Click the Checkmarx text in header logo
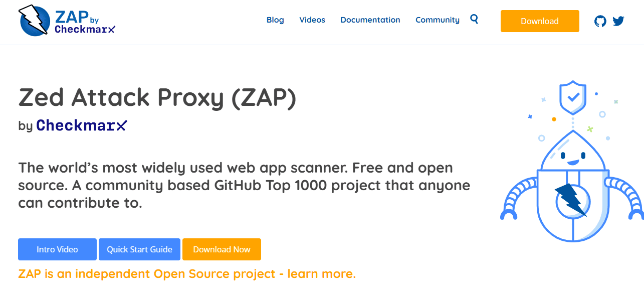Viewport: 644px width, 288px height. click(x=85, y=30)
